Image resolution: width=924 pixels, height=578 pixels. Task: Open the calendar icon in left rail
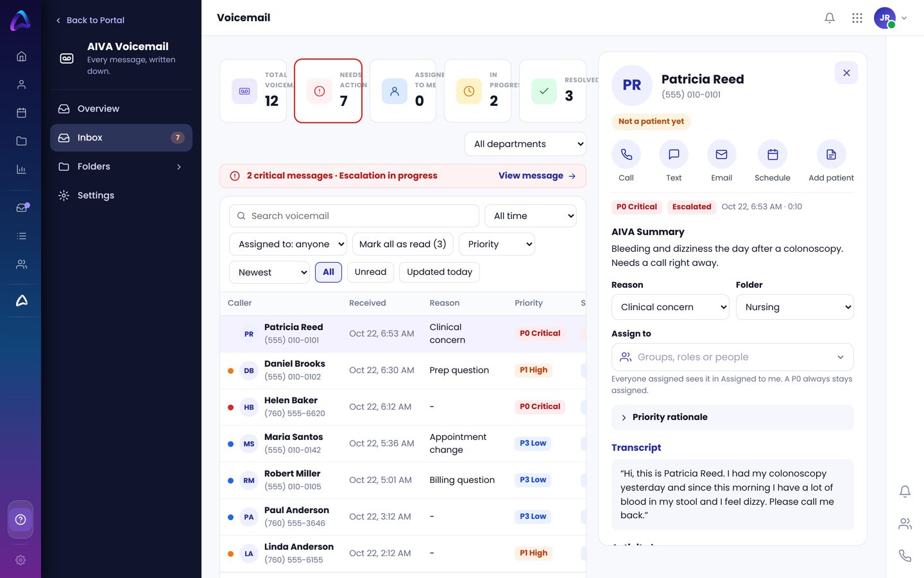click(21, 113)
